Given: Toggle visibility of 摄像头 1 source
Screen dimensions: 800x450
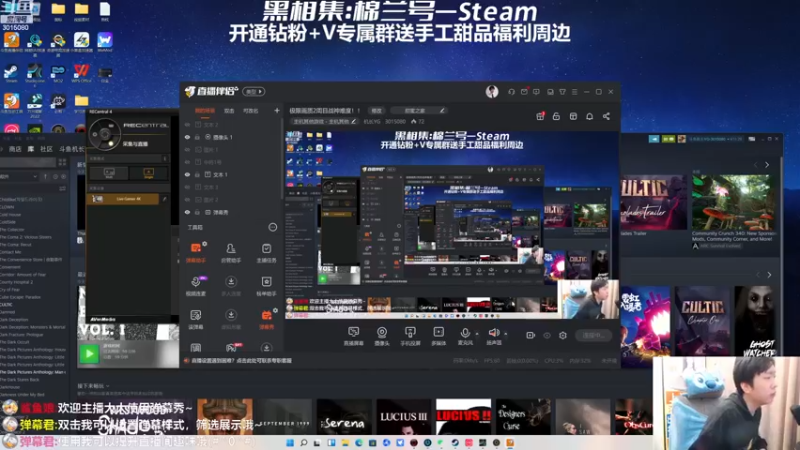Looking at the screenshot, I should click(x=187, y=137).
